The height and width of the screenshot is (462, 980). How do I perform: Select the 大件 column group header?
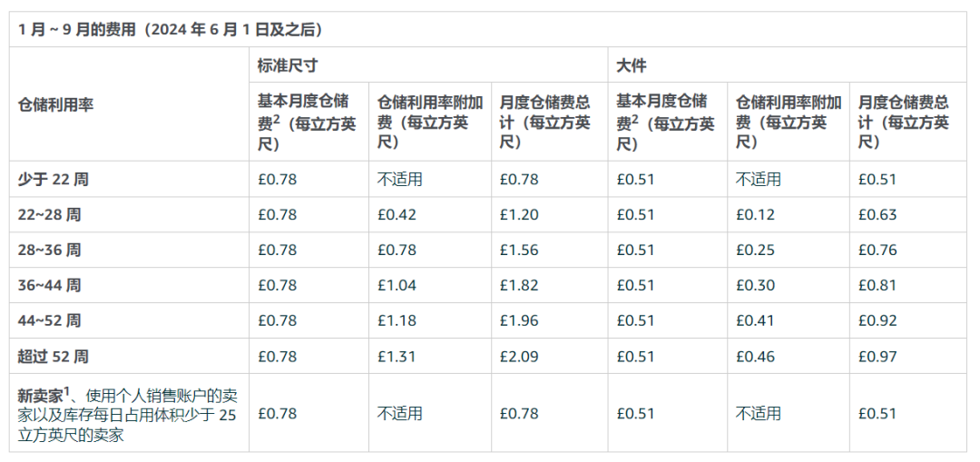click(x=631, y=65)
